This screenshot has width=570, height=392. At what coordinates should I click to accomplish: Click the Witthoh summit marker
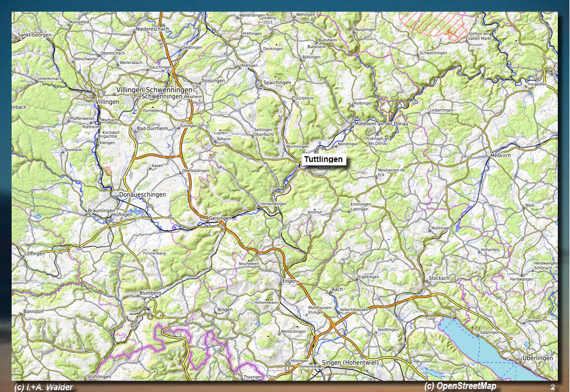pyautogui.click(x=314, y=209)
